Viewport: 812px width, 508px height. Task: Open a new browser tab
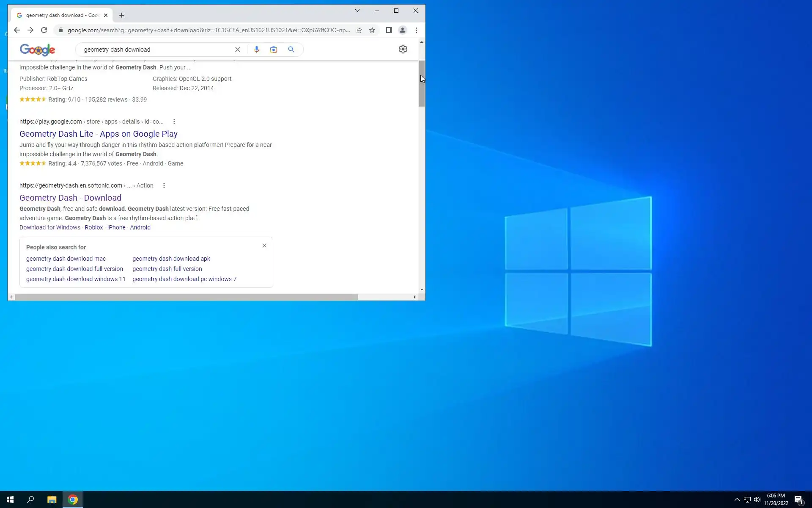click(122, 15)
